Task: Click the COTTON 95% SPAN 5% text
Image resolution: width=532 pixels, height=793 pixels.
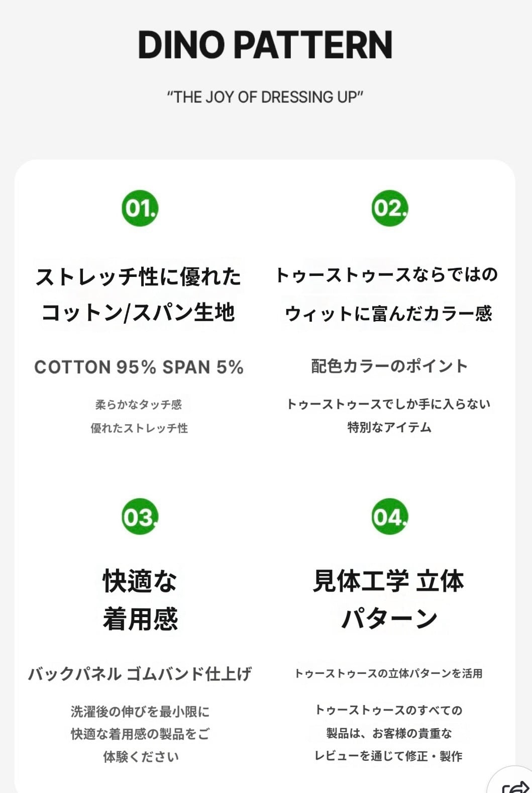Action: [x=139, y=367]
